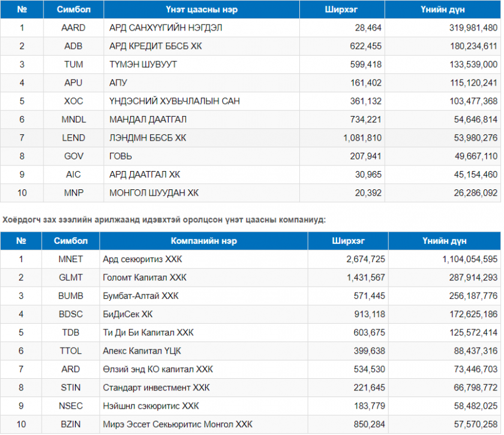The height and width of the screenshot is (435, 504).
Task: Select the GOV symbol cell
Action: [73, 156]
